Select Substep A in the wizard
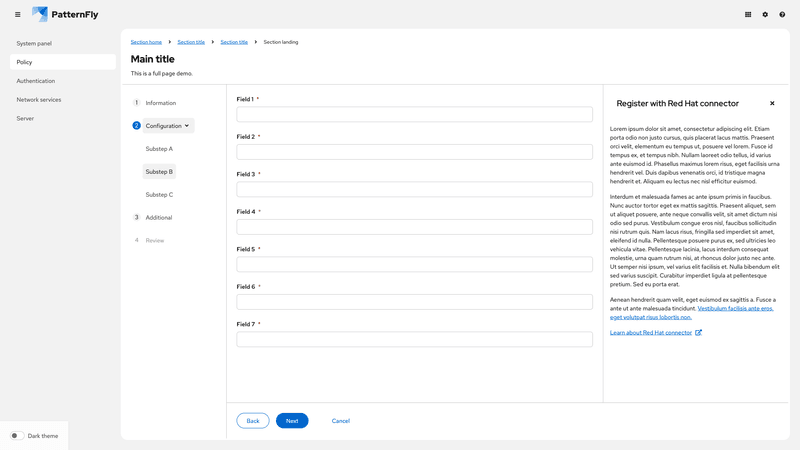 click(x=159, y=149)
